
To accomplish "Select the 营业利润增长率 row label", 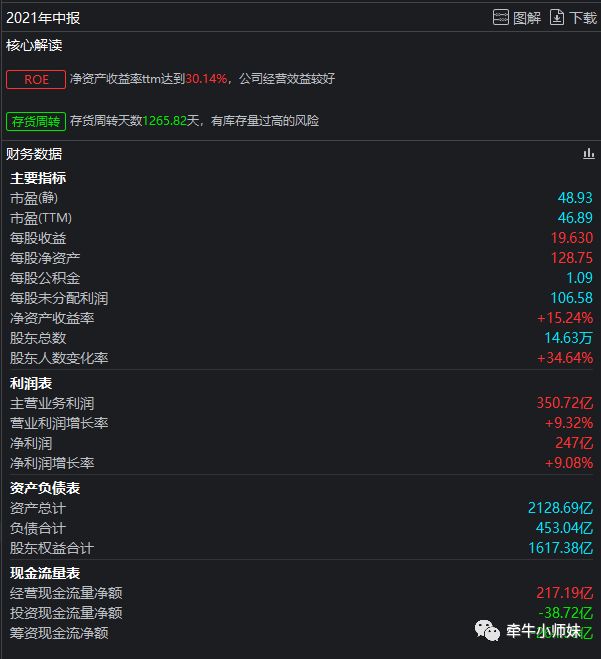I will point(59,423).
